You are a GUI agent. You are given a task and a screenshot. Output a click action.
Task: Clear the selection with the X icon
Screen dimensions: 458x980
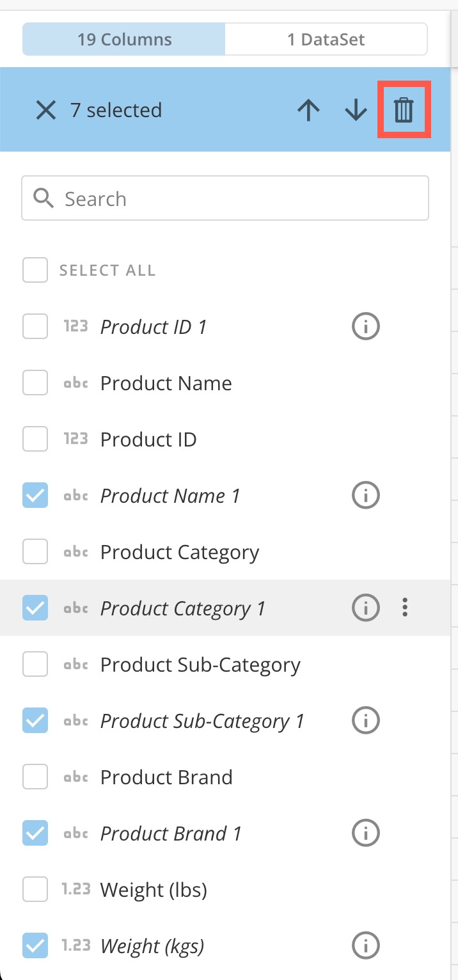46,110
